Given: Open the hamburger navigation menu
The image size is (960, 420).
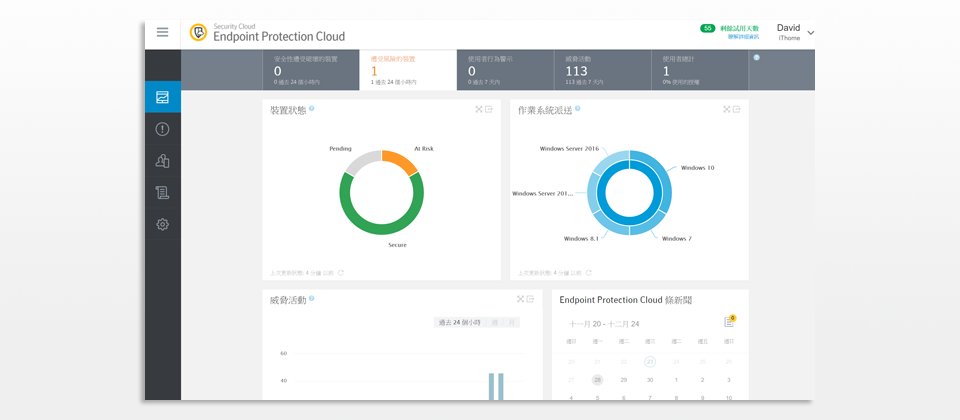Looking at the screenshot, I should tap(162, 32).
